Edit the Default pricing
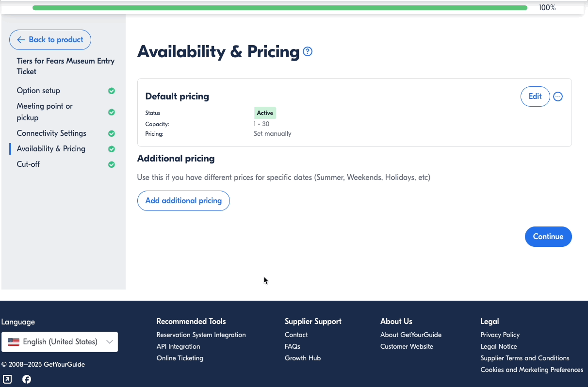 pyautogui.click(x=535, y=97)
